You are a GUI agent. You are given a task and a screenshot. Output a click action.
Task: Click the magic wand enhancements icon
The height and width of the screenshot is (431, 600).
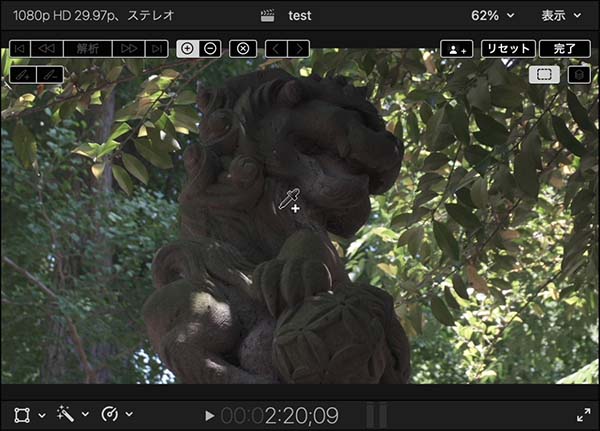[x=65, y=414]
